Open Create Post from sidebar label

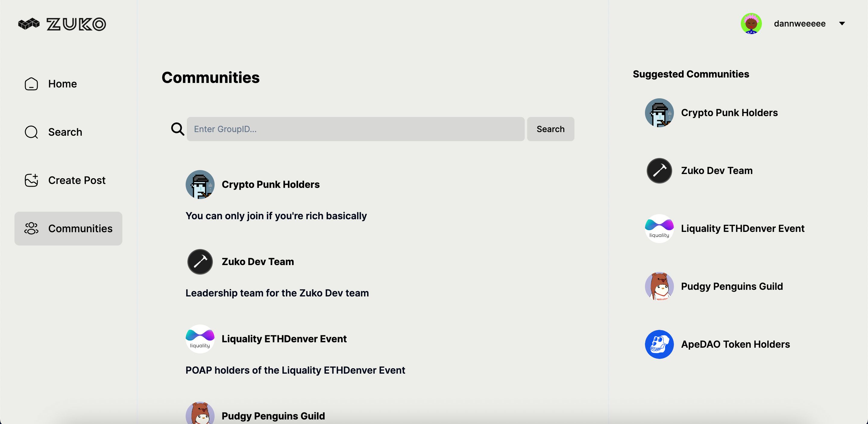tap(77, 180)
